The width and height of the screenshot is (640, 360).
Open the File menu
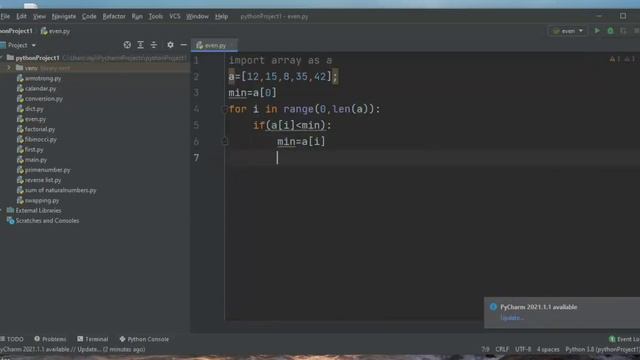pyautogui.click(x=5, y=17)
